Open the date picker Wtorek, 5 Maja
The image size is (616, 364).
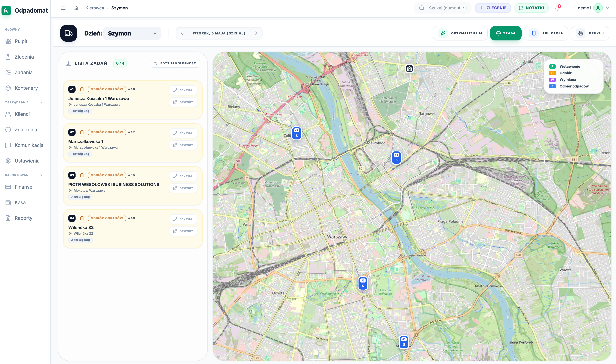tap(219, 33)
